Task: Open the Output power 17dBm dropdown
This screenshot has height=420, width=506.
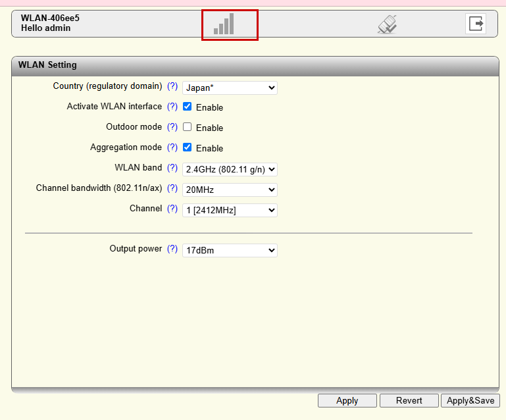Action: (230, 250)
